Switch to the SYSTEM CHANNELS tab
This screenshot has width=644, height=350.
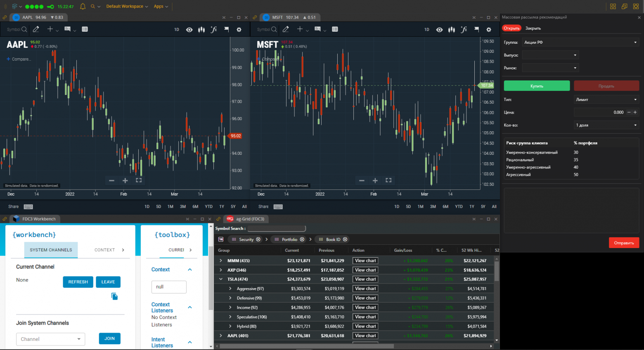[x=51, y=250]
